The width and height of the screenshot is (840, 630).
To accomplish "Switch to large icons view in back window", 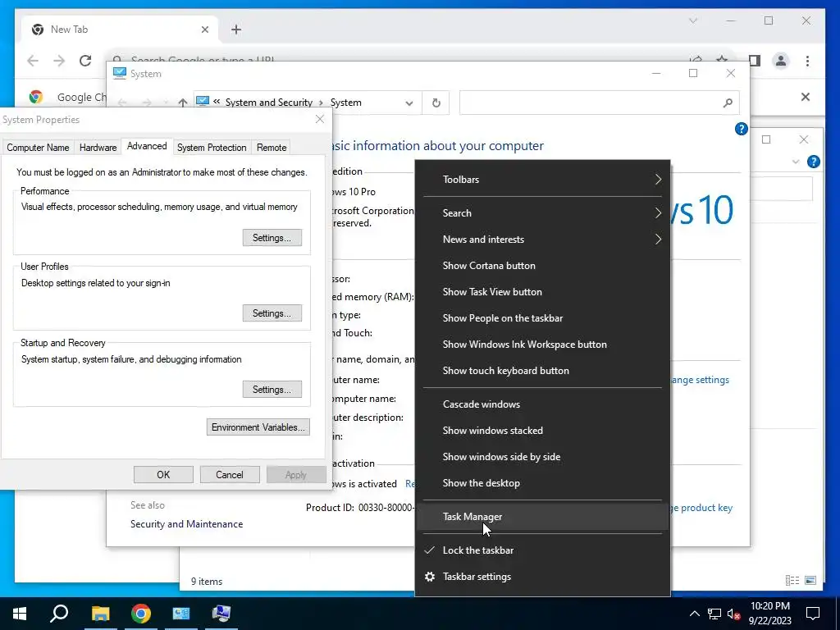I will (x=810, y=580).
